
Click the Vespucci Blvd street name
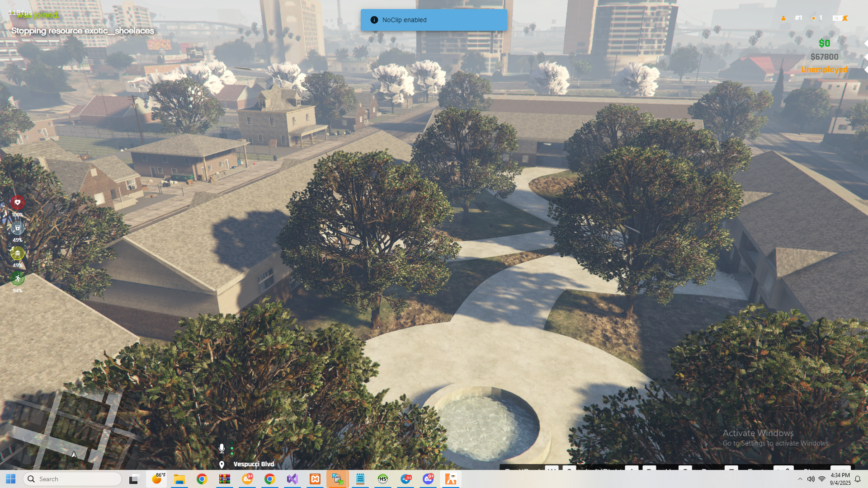(254, 464)
